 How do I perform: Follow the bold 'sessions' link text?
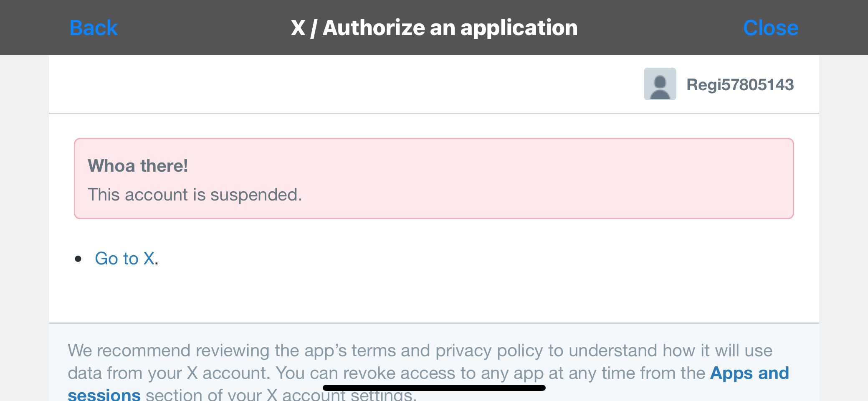[104, 394]
